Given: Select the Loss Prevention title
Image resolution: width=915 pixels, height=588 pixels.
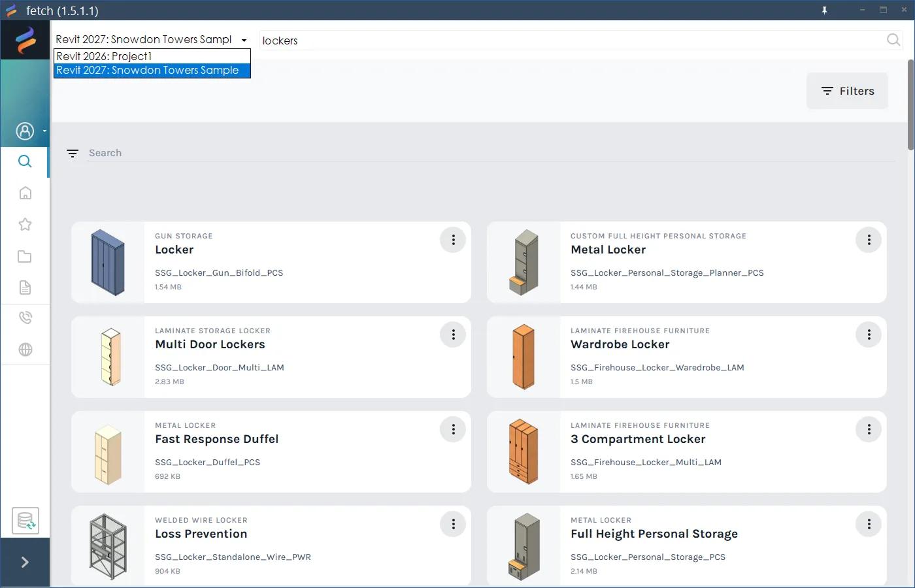Looking at the screenshot, I should [x=201, y=534].
